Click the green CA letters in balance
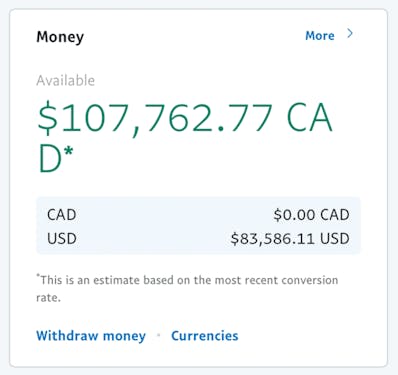This screenshot has height=375, width=398. [x=309, y=118]
